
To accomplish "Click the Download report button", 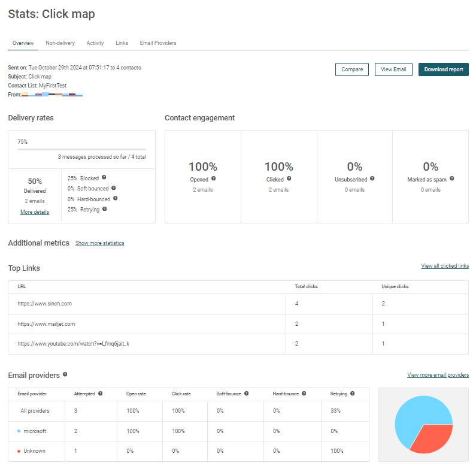I will [x=444, y=69].
